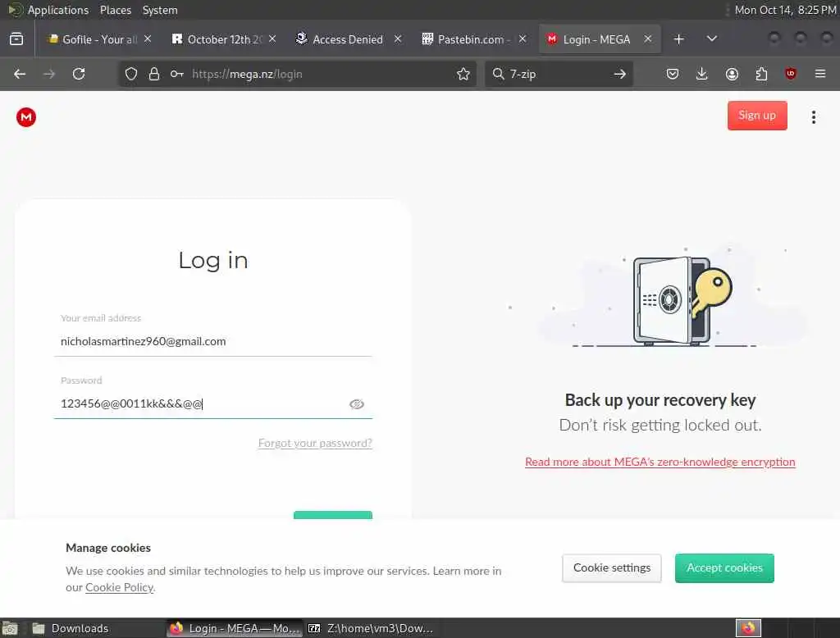Open tracking protection shield icon
Screen dimensions: 840x638
coord(130,74)
